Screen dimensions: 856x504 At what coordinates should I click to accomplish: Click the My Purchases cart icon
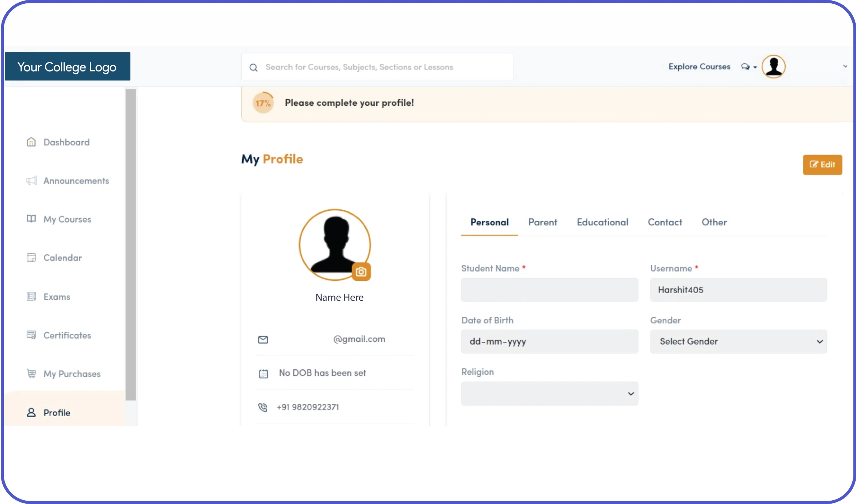coord(31,374)
